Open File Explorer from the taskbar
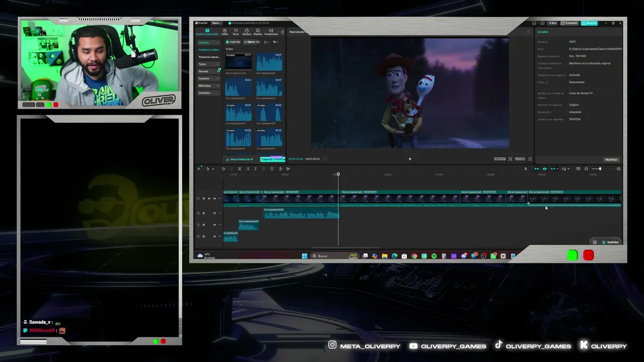Screen dimensions: 644x362 [384, 256]
